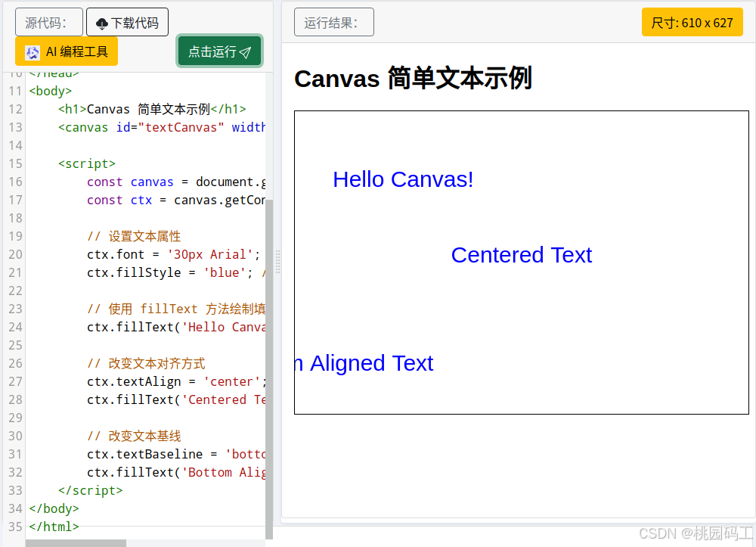756x547 pixels.
Task: Click comment '// 使用 fillText 方法绘制' line
Action: [176, 309]
